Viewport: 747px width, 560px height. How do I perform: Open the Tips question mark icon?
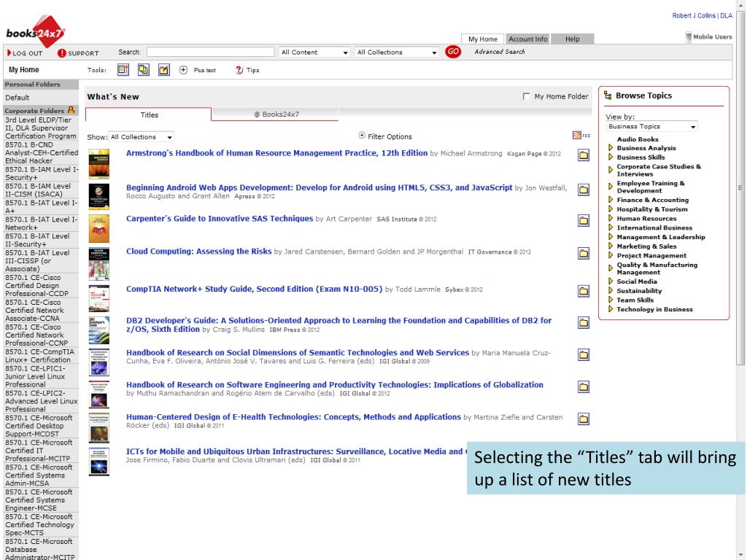pos(239,70)
